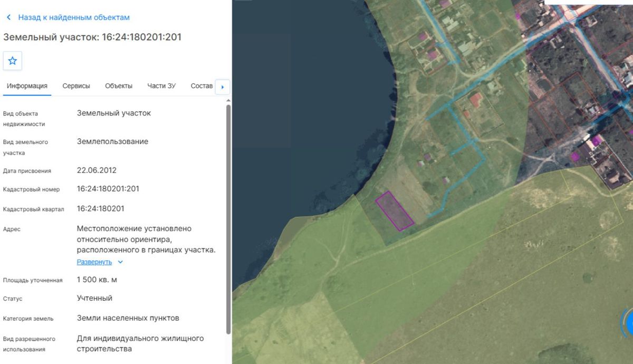
Task: Click the "Статус" label
Action: point(13,299)
